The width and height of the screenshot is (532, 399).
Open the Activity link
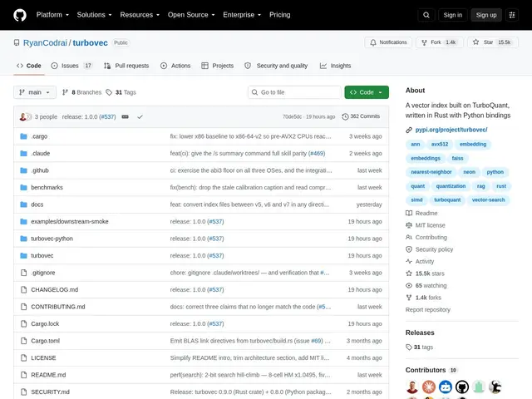(x=420, y=261)
